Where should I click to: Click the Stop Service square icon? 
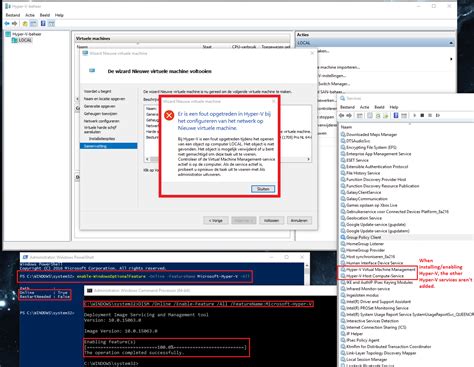pyautogui.click(x=422, y=115)
